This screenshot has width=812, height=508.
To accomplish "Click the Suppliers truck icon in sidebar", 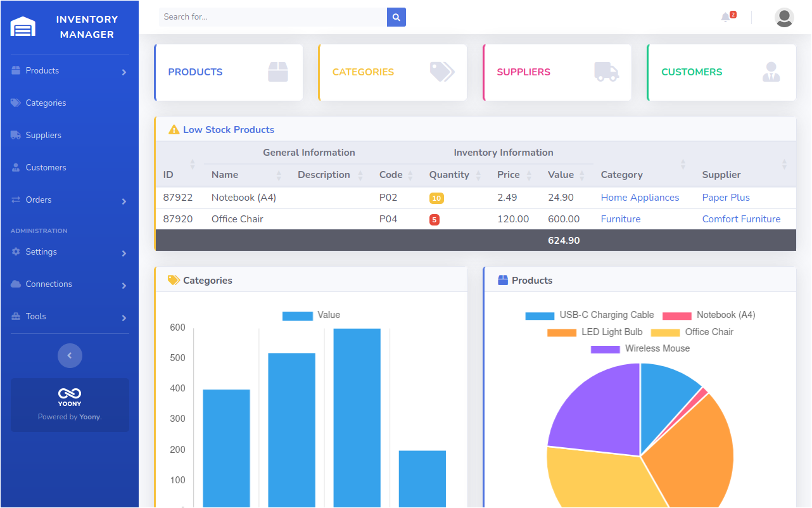I will [x=16, y=135].
